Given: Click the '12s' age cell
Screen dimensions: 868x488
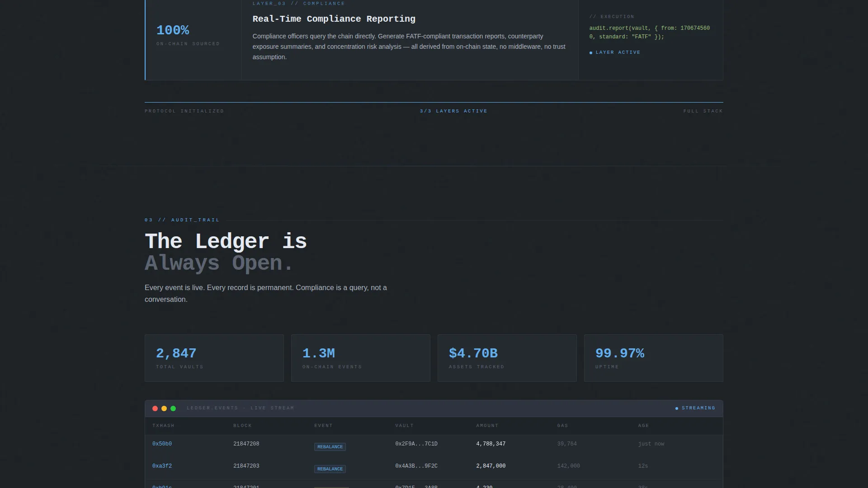Looking at the screenshot, I should coord(643,466).
